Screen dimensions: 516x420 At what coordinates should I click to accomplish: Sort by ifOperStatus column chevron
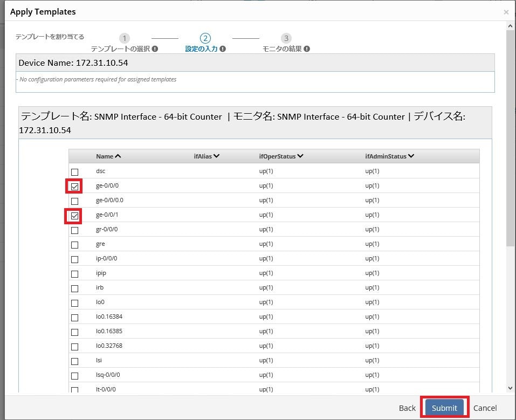click(300, 156)
